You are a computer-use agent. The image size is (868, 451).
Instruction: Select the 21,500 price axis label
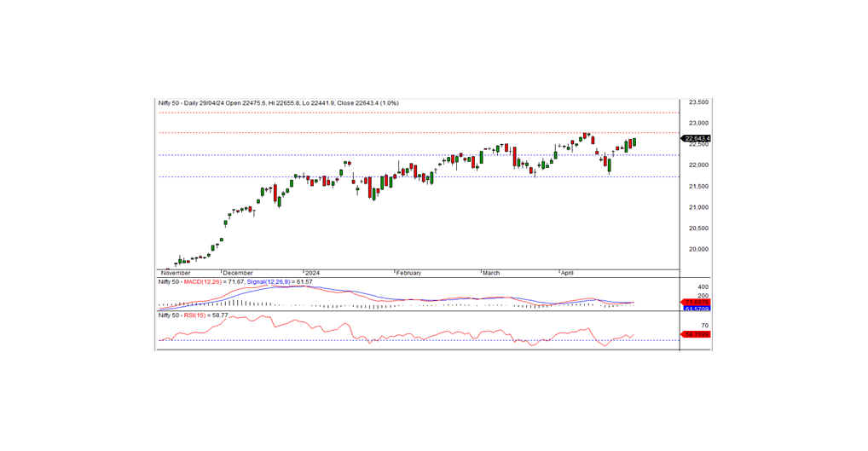pos(698,187)
